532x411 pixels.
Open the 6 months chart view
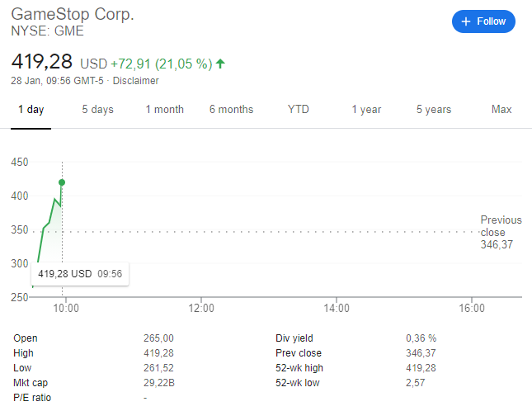click(x=231, y=110)
